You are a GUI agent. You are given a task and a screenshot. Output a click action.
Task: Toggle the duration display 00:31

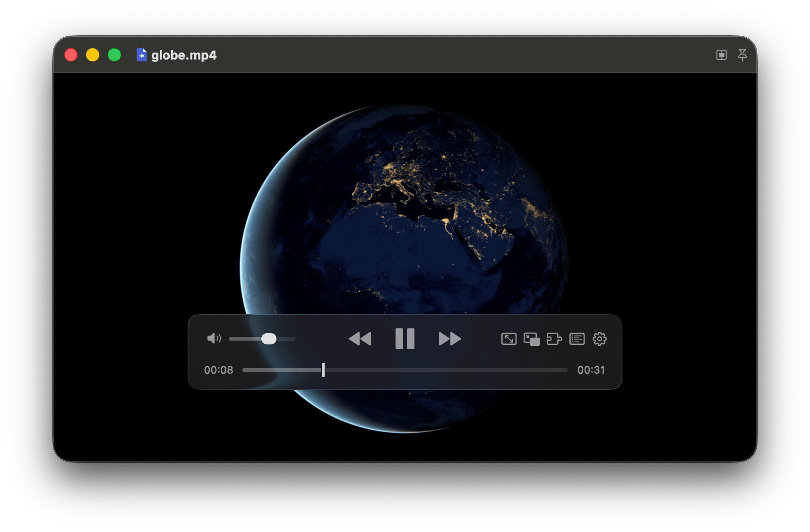[591, 370]
